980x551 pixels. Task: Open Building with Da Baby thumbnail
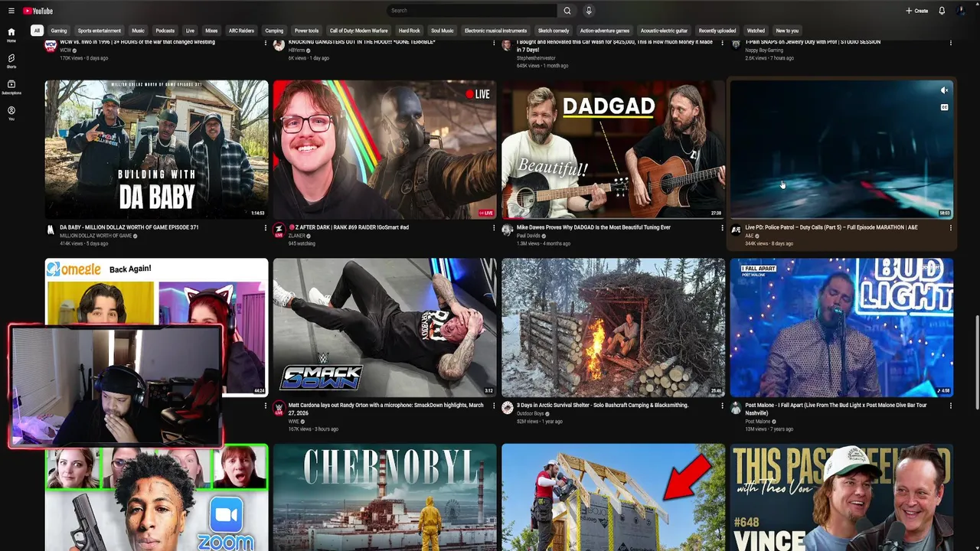(156, 150)
